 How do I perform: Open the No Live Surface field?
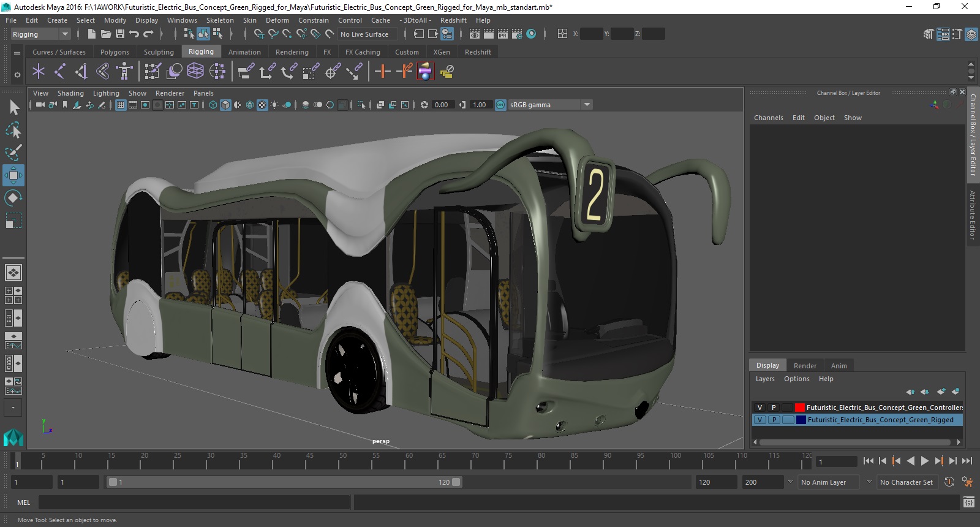click(367, 34)
